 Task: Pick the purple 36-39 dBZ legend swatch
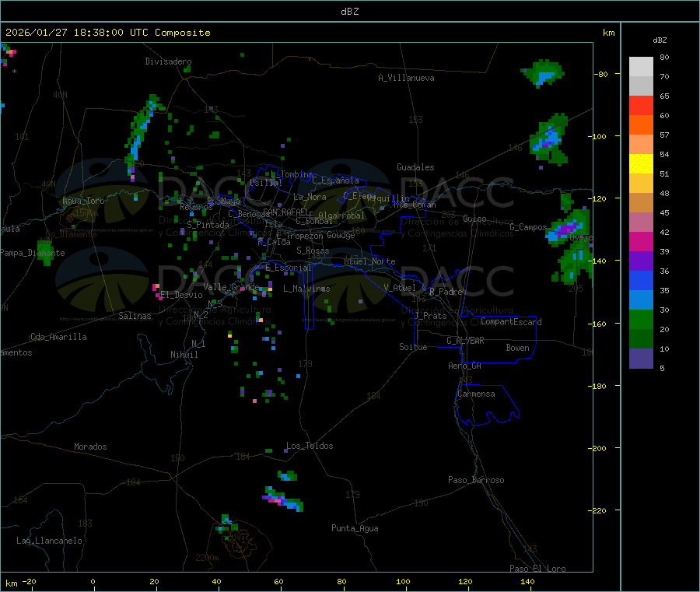click(641, 261)
